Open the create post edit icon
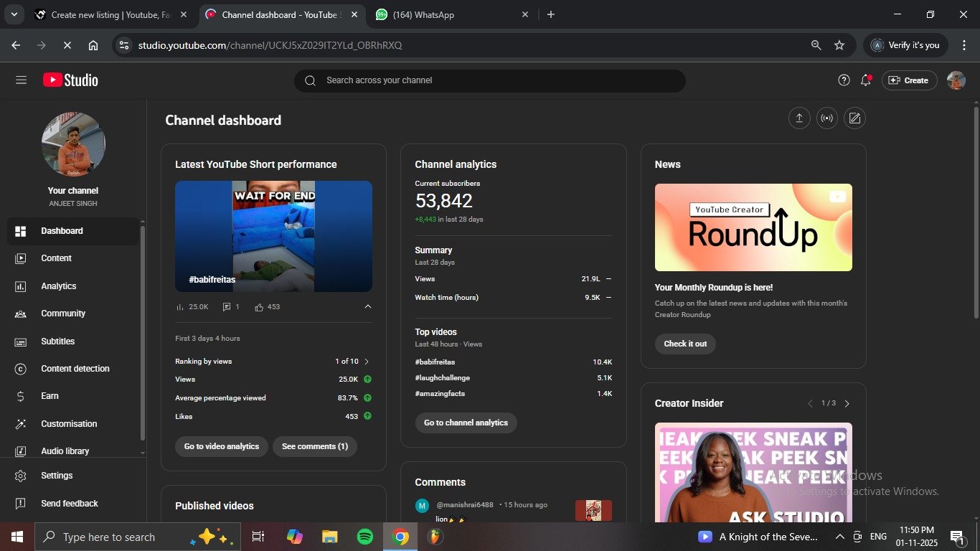The image size is (980, 551). pyautogui.click(x=854, y=118)
